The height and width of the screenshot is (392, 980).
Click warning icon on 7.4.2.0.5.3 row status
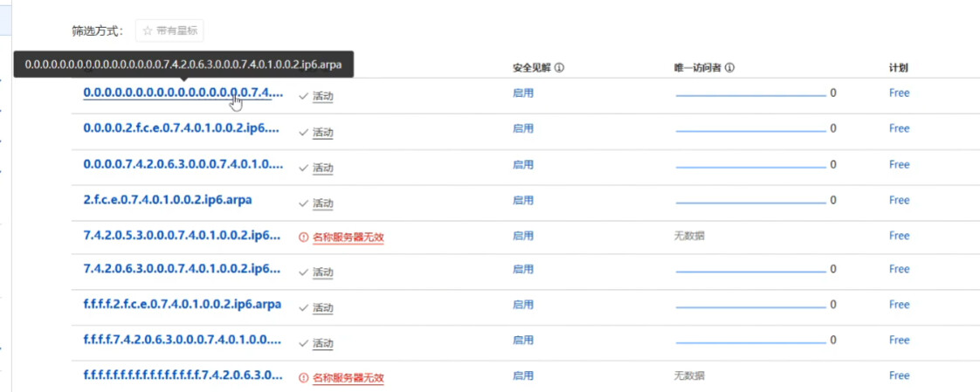click(303, 237)
